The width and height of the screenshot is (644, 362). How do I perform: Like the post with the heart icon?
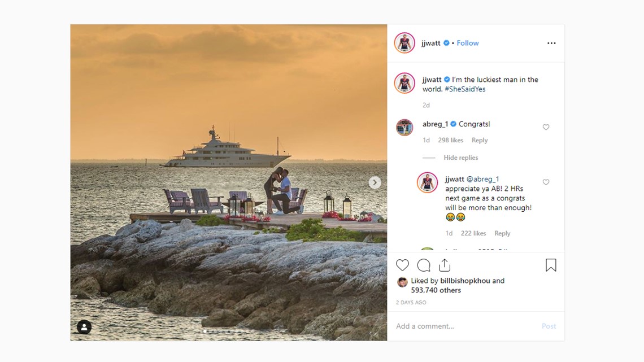pyautogui.click(x=402, y=265)
